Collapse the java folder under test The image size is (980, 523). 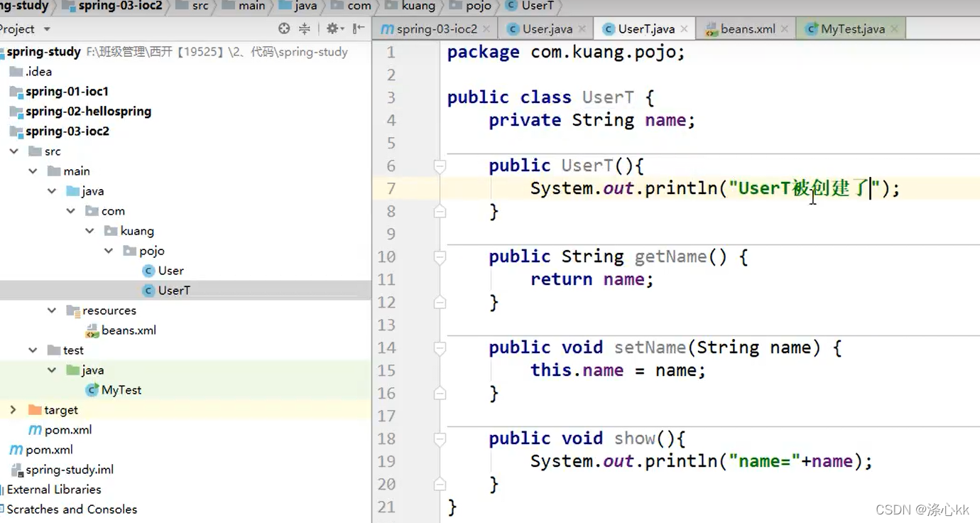click(52, 370)
